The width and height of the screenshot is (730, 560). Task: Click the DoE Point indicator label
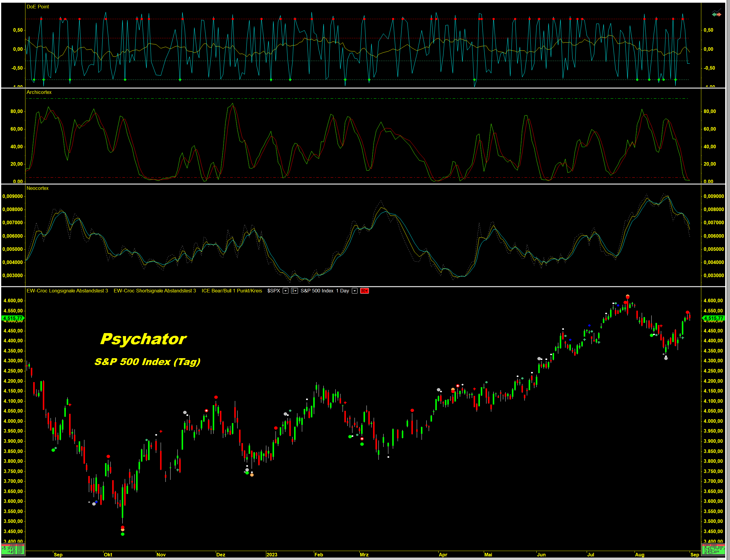(38, 7)
